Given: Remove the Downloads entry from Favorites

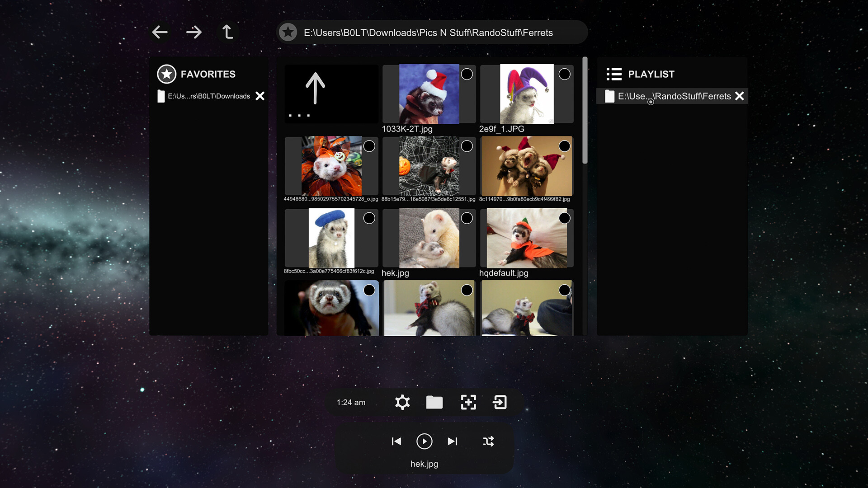Looking at the screenshot, I should click(259, 96).
